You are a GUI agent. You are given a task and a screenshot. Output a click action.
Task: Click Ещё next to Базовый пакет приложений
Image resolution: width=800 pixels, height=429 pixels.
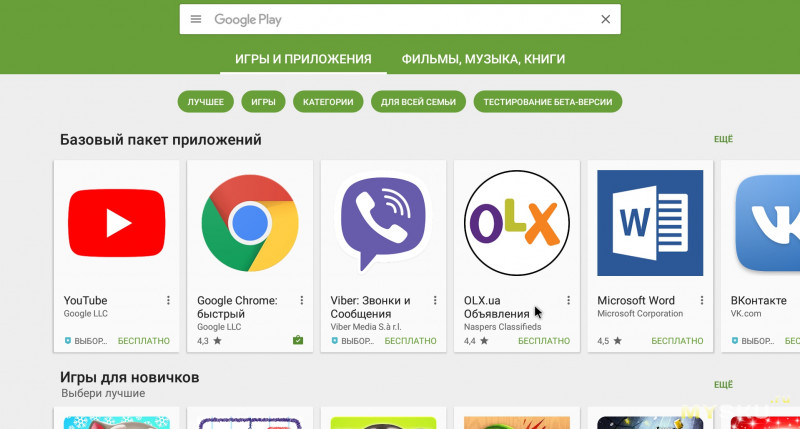point(723,140)
